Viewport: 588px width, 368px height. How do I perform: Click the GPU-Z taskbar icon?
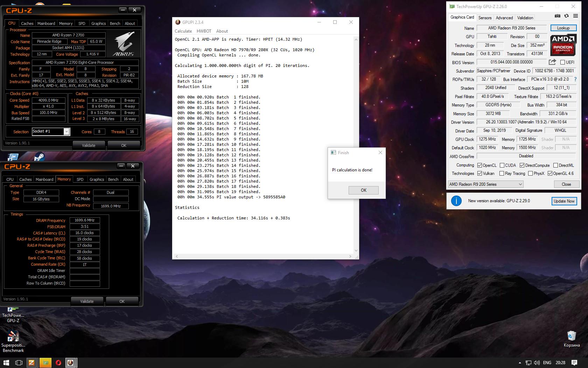tap(45, 363)
